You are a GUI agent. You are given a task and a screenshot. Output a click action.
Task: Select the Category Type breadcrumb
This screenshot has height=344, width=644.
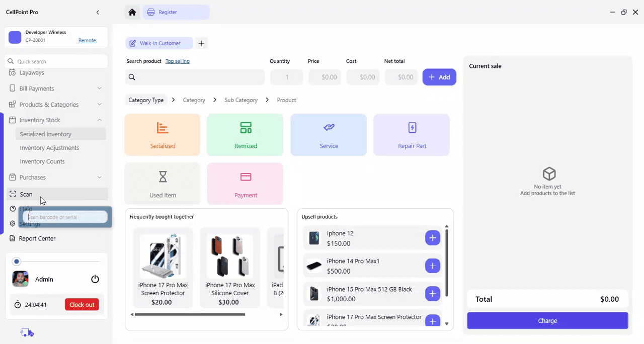pos(146,100)
